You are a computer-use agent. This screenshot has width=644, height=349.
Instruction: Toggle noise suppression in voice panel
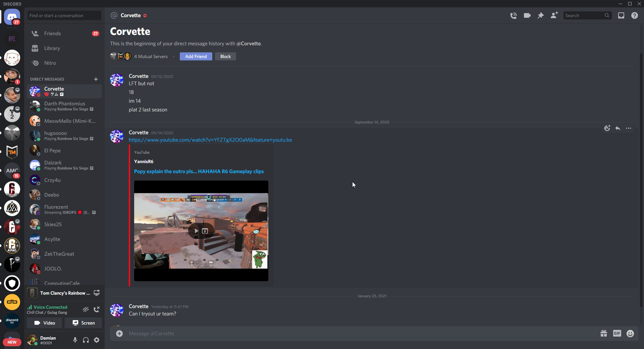coord(86,309)
